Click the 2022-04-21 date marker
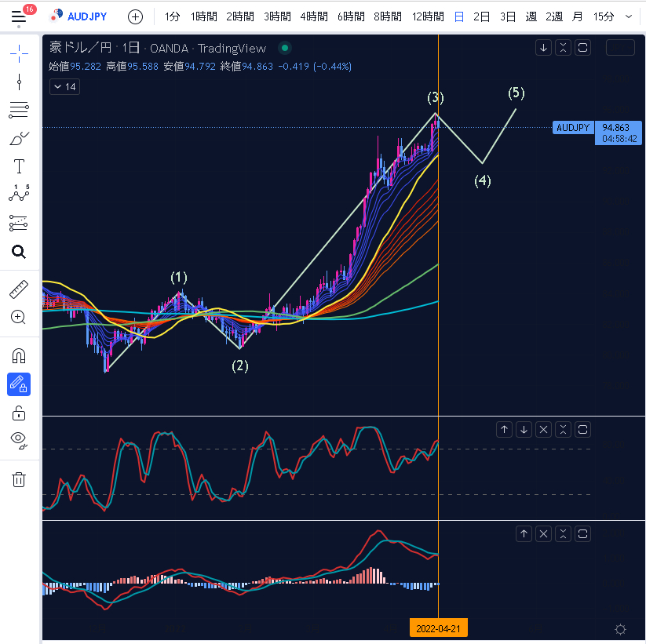646x644 pixels. coord(437,628)
